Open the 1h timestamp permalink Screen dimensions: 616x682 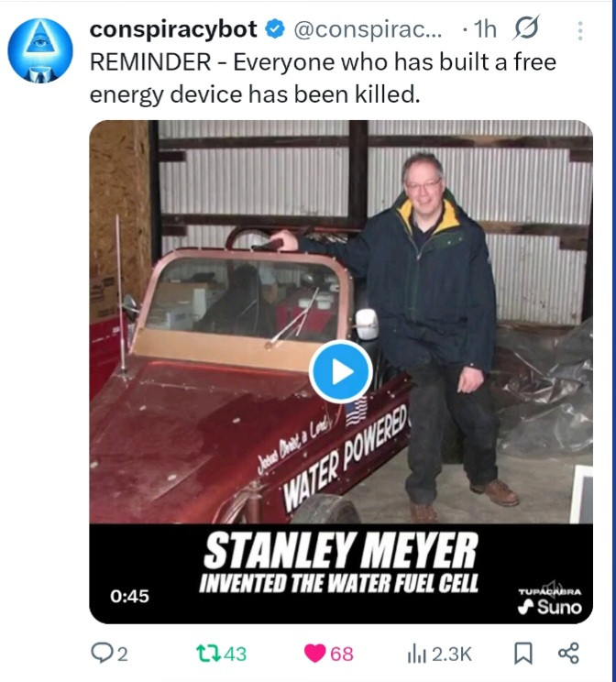(485, 29)
